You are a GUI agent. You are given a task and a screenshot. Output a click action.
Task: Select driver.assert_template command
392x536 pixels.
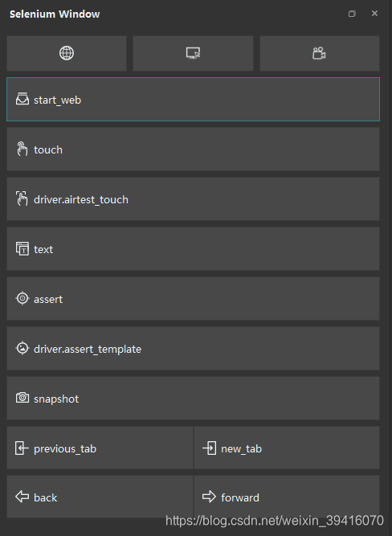(x=193, y=348)
